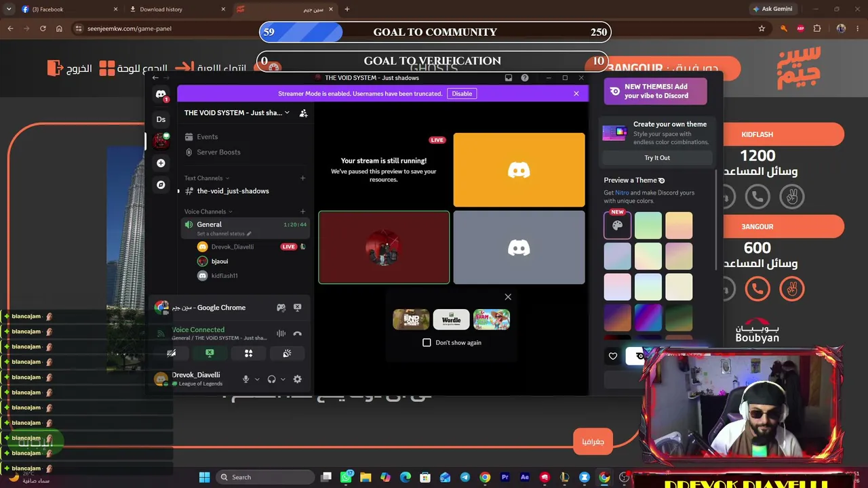This screenshot has height=488, width=868.
Task: Dismiss the Streamer Mode banner
Action: pyautogui.click(x=576, y=94)
